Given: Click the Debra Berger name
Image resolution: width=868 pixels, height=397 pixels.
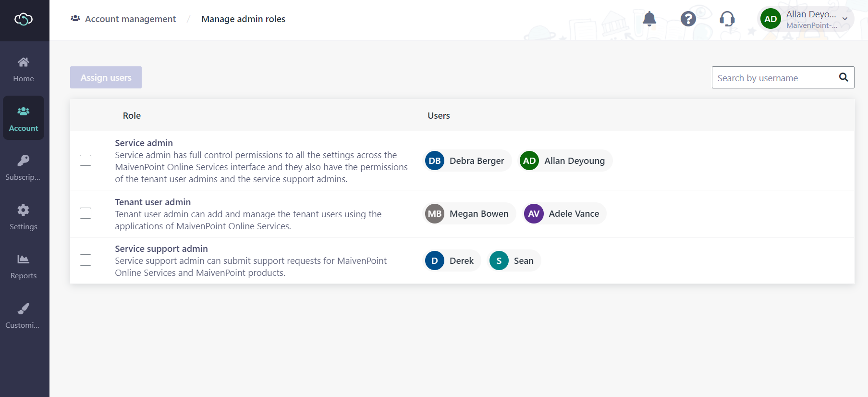Looking at the screenshot, I should [477, 161].
